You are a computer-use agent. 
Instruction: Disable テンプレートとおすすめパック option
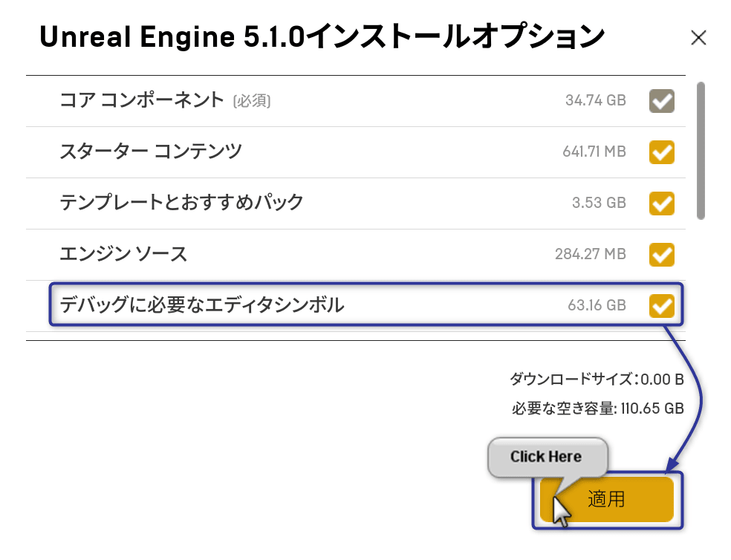pos(660,203)
